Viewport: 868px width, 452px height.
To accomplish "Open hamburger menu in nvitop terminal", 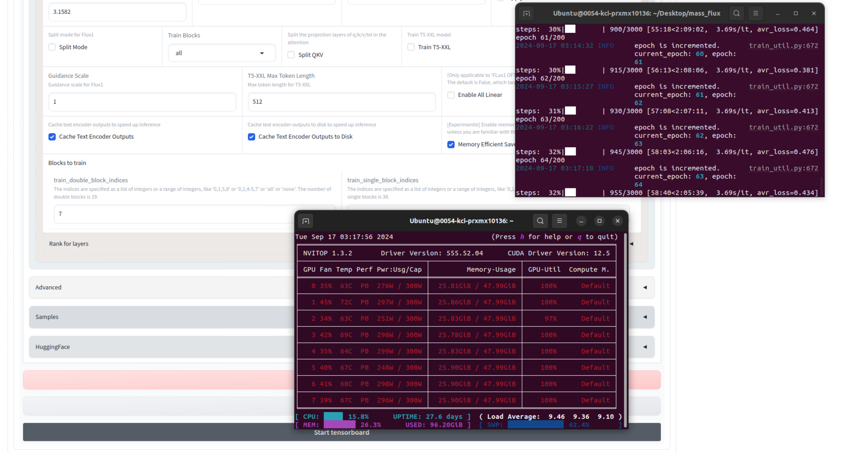I will [559, 221].
